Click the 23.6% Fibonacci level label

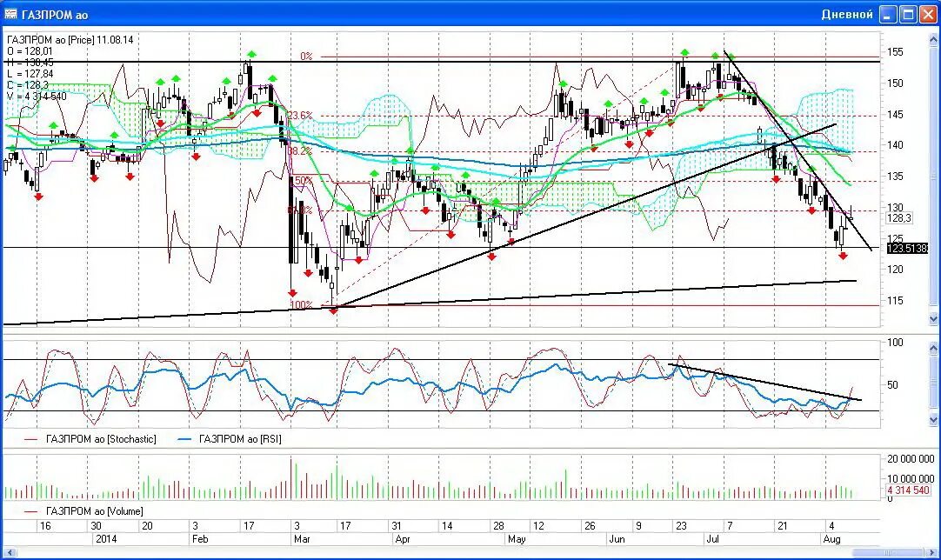coord(300,116)
